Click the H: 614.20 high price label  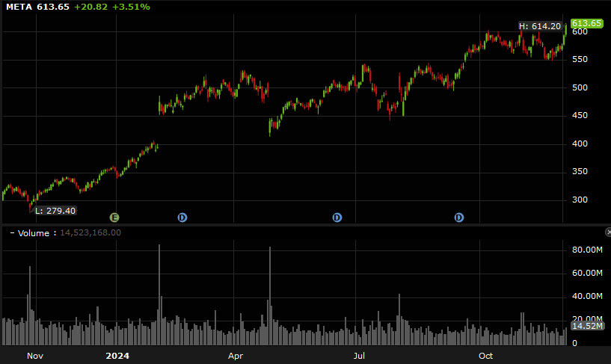(539, 26)
